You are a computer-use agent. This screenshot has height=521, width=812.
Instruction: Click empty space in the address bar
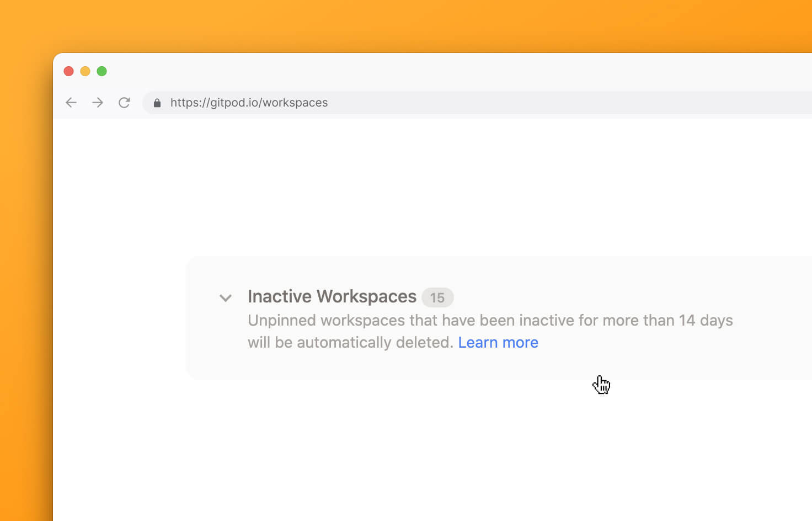552,103
